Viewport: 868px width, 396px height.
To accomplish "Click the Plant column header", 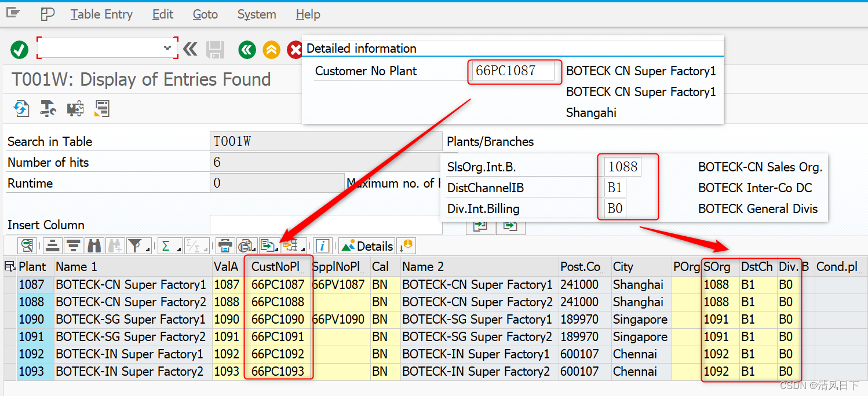I will (x=35, y=267).
